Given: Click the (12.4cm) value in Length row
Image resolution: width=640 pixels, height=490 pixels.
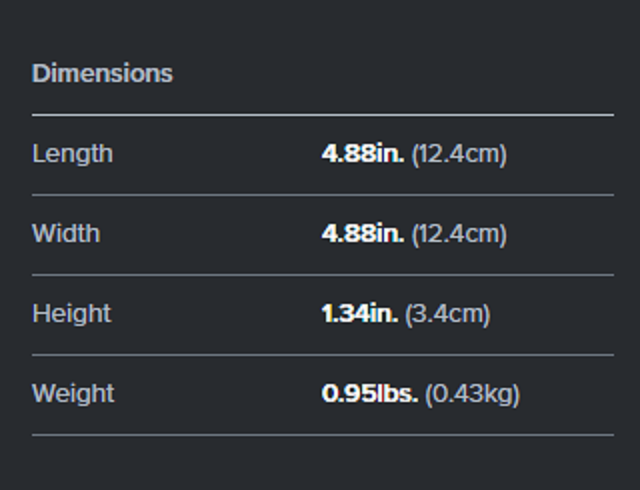Looking at the screenshot, I should point(459,154).
